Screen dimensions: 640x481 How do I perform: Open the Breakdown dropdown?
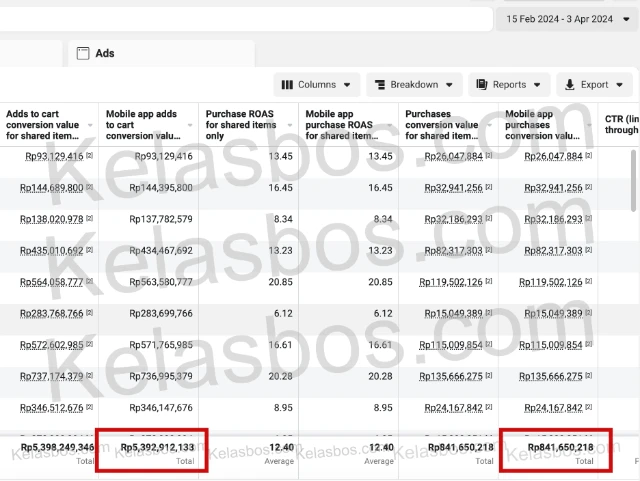tap(449, 85)
